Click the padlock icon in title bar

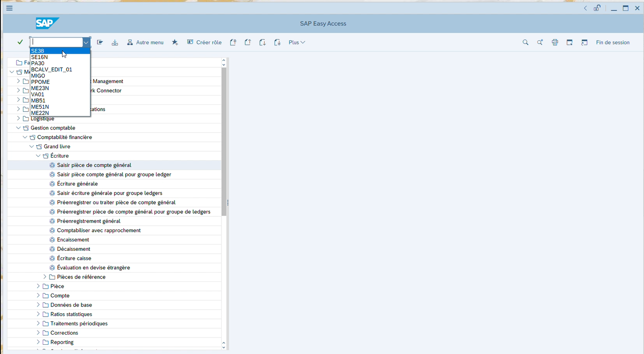pyautogui.click(x=597, y=8)
